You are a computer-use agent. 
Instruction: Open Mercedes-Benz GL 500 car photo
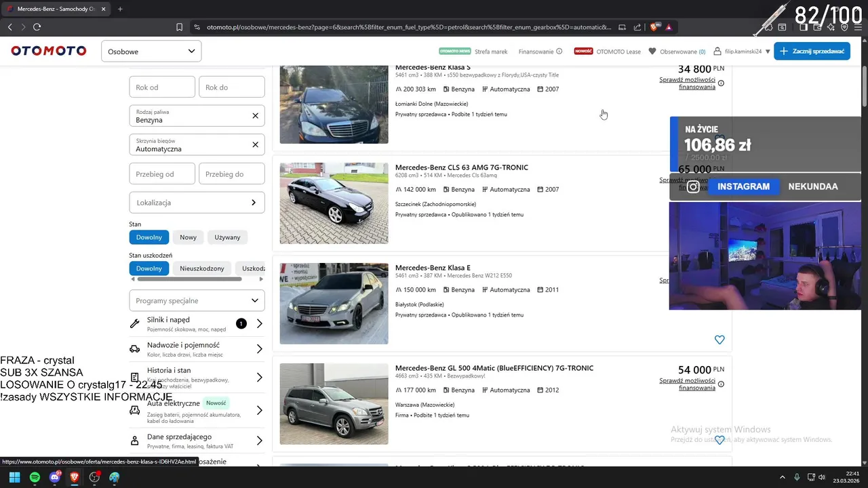(334, 404)
